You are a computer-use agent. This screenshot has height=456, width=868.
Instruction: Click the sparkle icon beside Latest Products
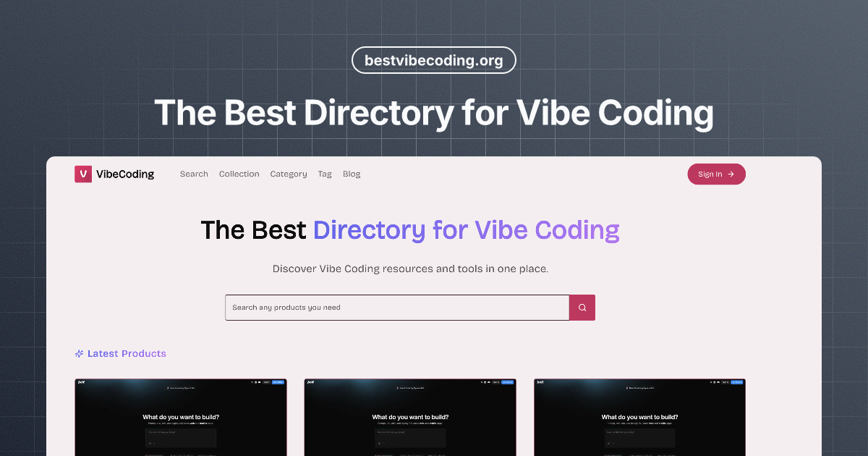[78, 353]
